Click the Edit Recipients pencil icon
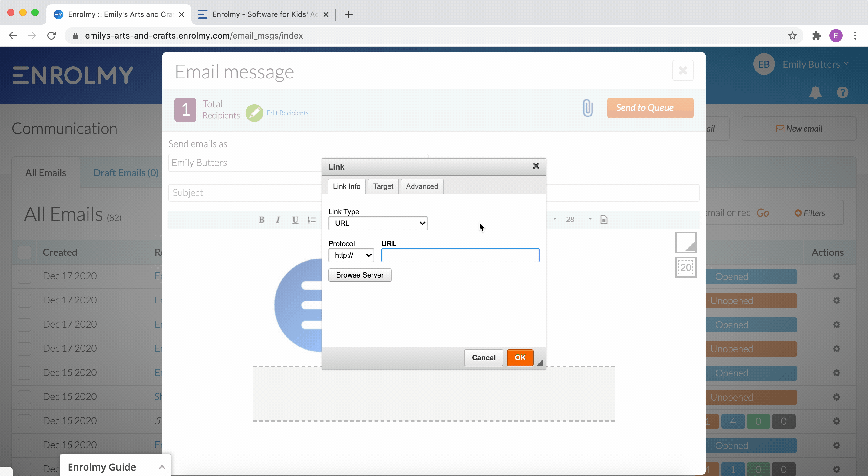The image size is (868, 476). coord(254,113)
